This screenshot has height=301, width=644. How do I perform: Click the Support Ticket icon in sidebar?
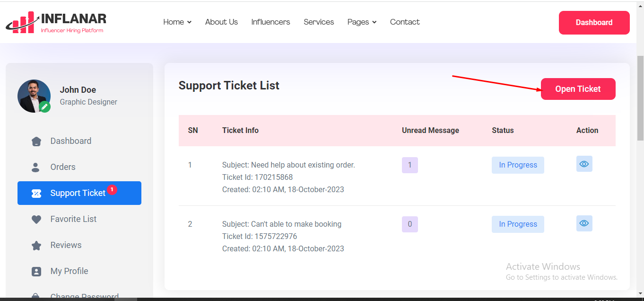(36, 193)
